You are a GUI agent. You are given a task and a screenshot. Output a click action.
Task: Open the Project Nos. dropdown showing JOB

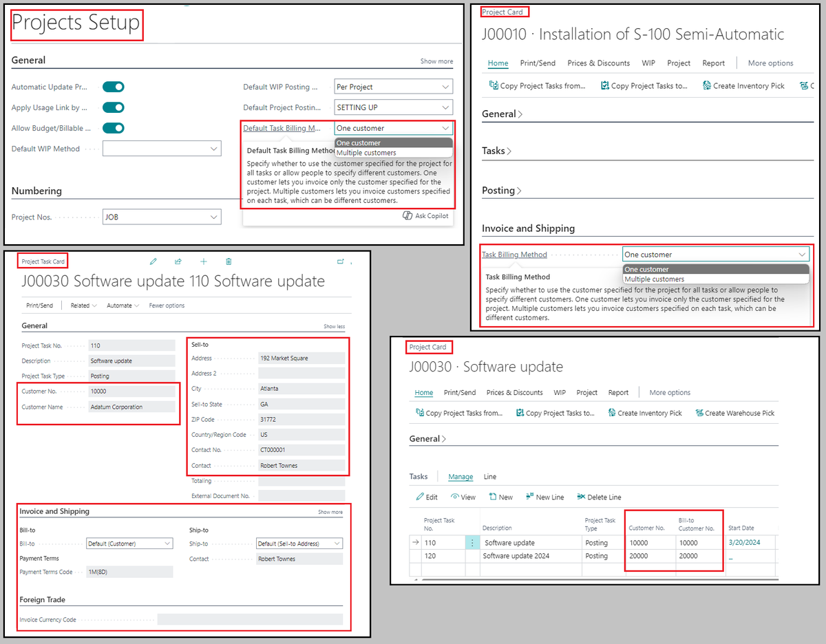pyautogui.click(x=162, y=217)
